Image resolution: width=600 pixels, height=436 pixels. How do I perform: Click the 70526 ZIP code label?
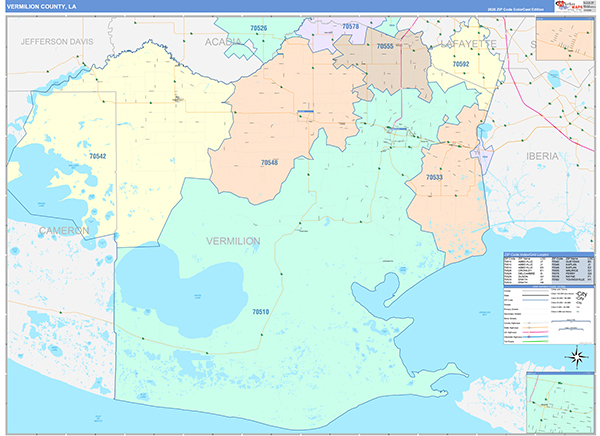(x=258, y=28)
